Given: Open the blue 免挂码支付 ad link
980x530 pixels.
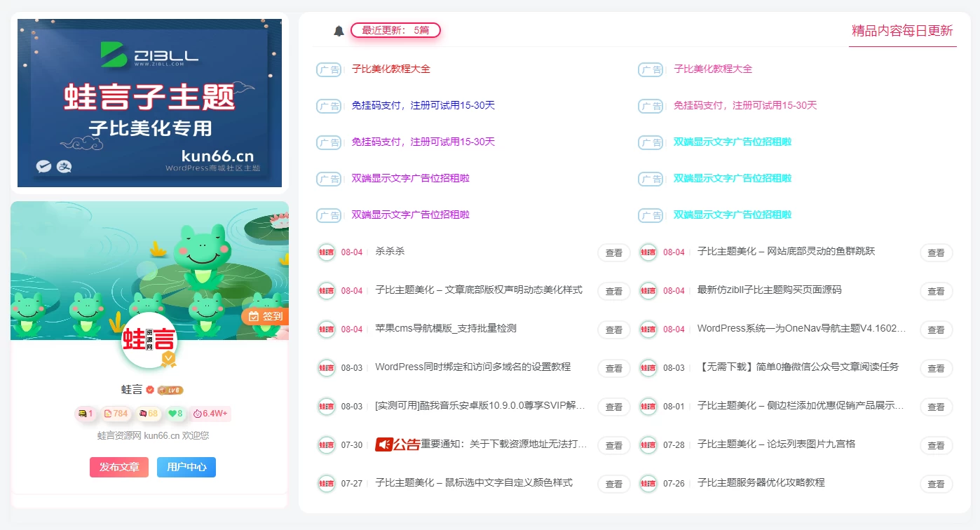Looking at the screenshot, I should pos(423,105).
